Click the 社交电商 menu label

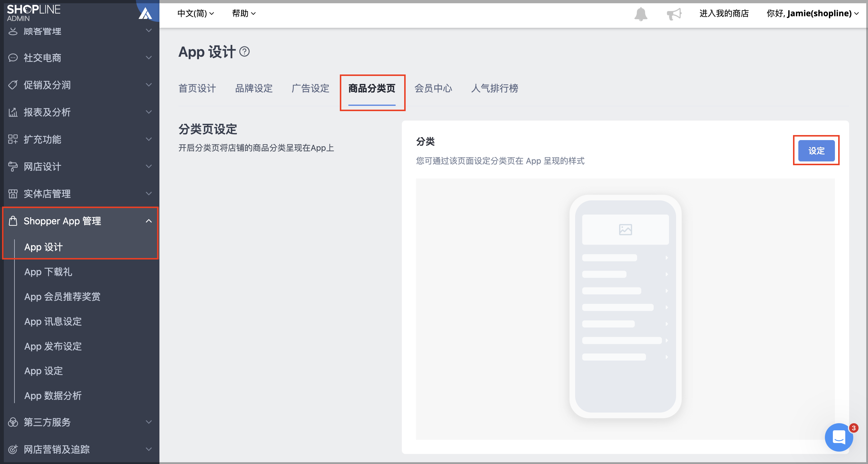point(43,58)
